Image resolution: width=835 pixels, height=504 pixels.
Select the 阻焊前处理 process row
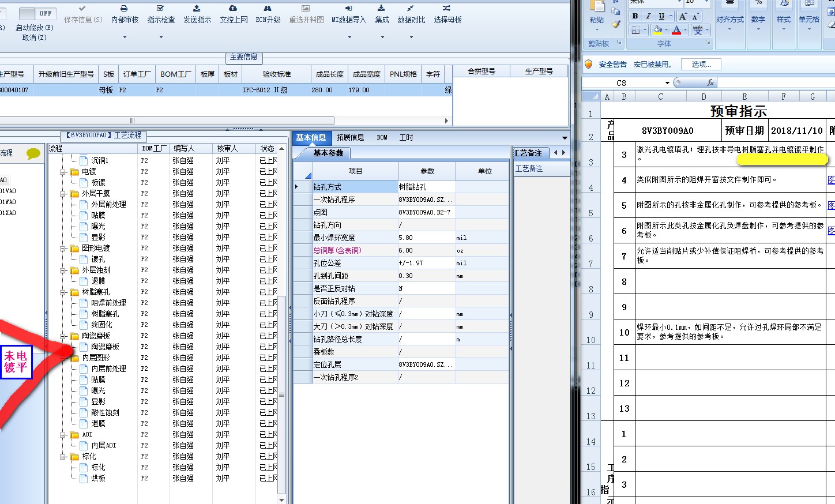(x=108, y=303)
